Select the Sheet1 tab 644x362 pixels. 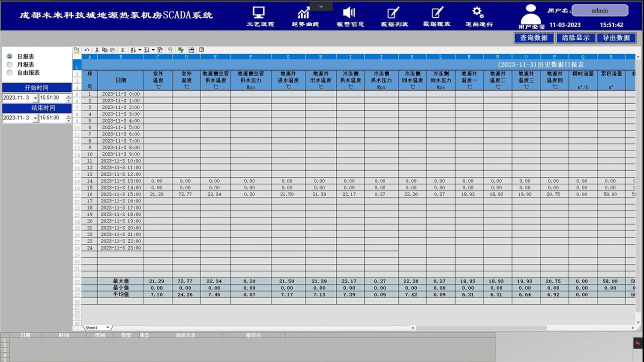[x=92, y=327]
